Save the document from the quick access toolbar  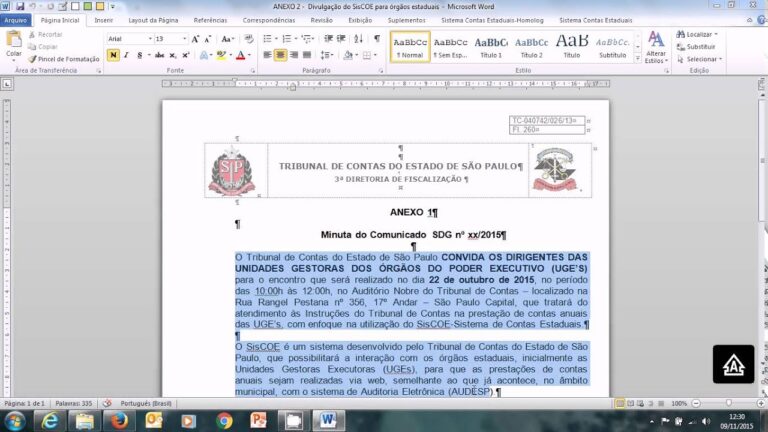pyautogui.click(x=20, y=6)
